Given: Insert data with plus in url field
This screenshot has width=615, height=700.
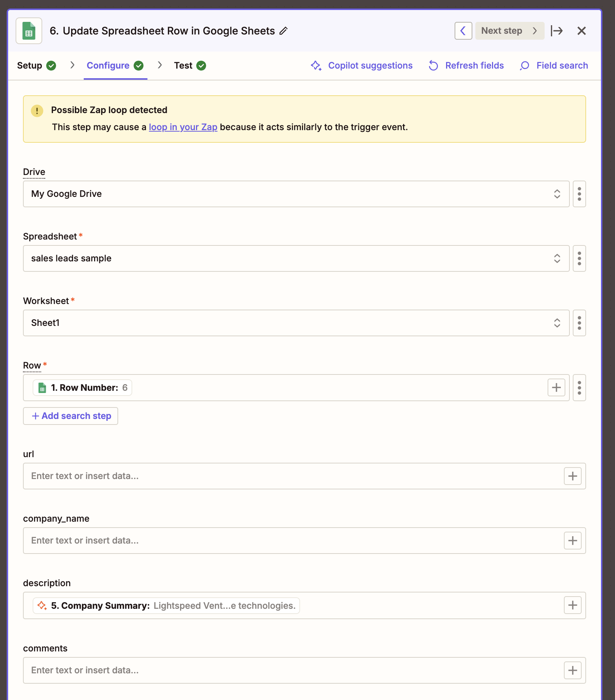Looking at the screenshot, I should [x=572, y=476].
